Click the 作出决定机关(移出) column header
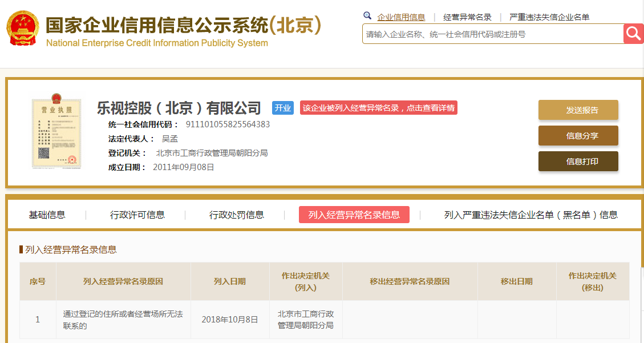Viewport: 644px width, 343px height. pyautogui.click(x=593, y=281)
